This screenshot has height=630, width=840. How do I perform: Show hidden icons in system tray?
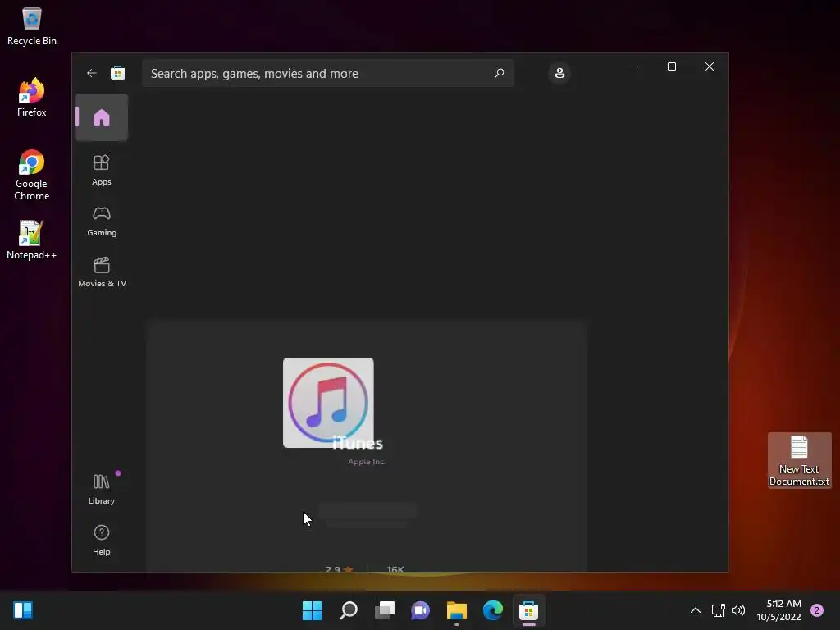pos(696,610)
